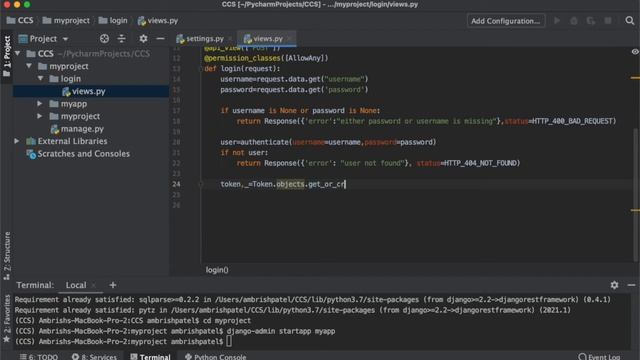
Task: Collapse the login folder
Action: [40, 78]
